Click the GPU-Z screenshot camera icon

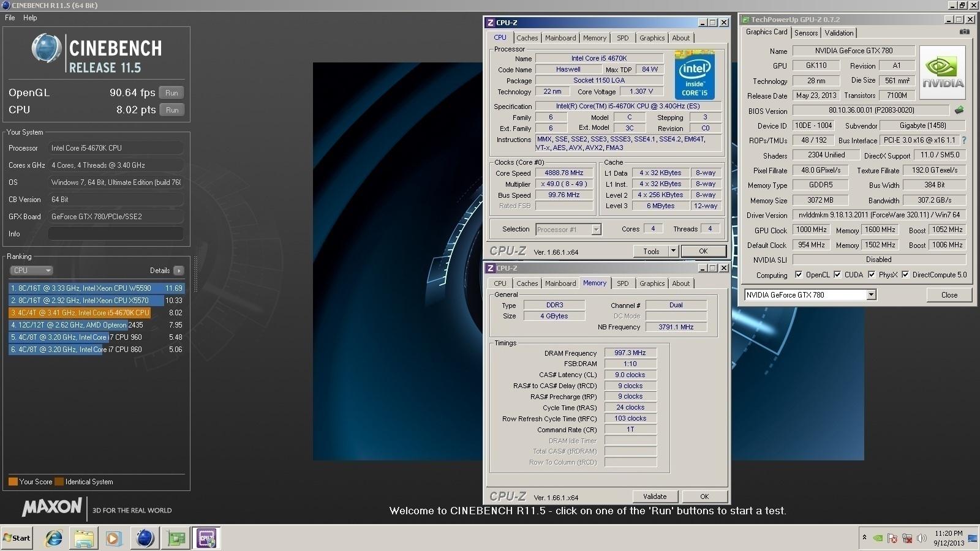click(964, 32)
